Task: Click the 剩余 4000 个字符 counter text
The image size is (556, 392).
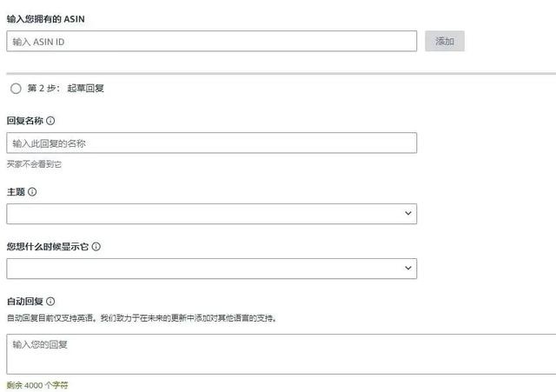Action: pyautogui.click(x=37, y=385)
